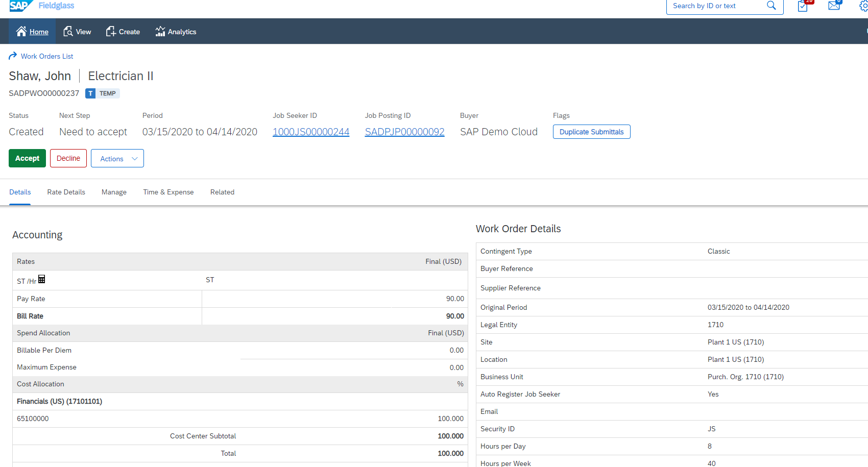Click the Work Orders List back arrow

tap(13, 56)
